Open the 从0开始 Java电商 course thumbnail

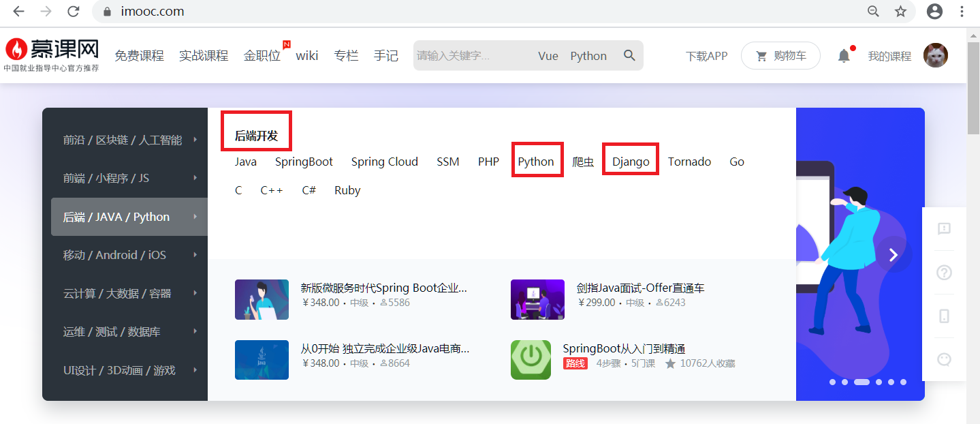tap(262, 360)
